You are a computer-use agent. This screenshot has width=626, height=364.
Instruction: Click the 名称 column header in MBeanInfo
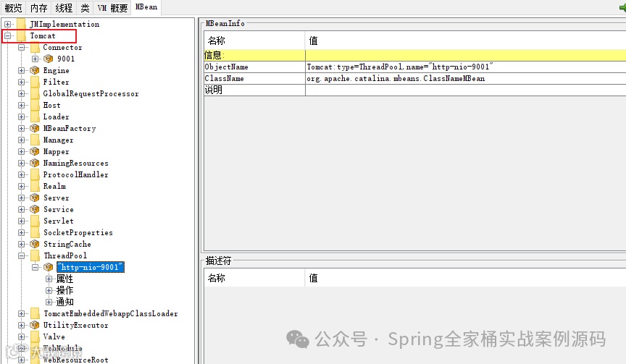(255, 41)
